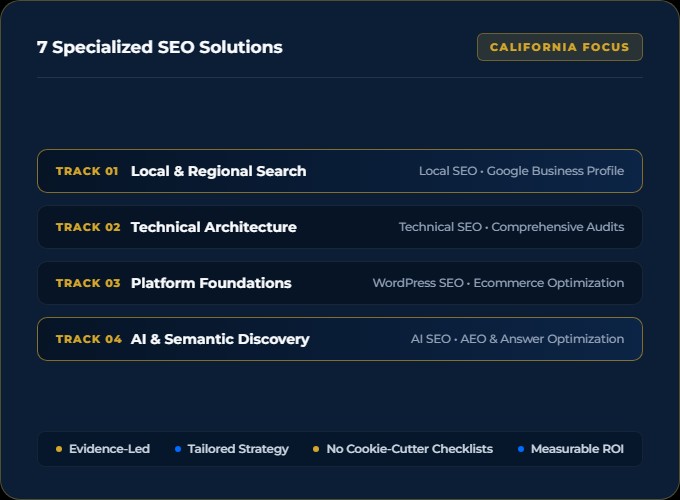Click 'WordPress SEO · Ecommerce Optimization' text
Viewport: 680px width, 500px height.
pos(498,283)
